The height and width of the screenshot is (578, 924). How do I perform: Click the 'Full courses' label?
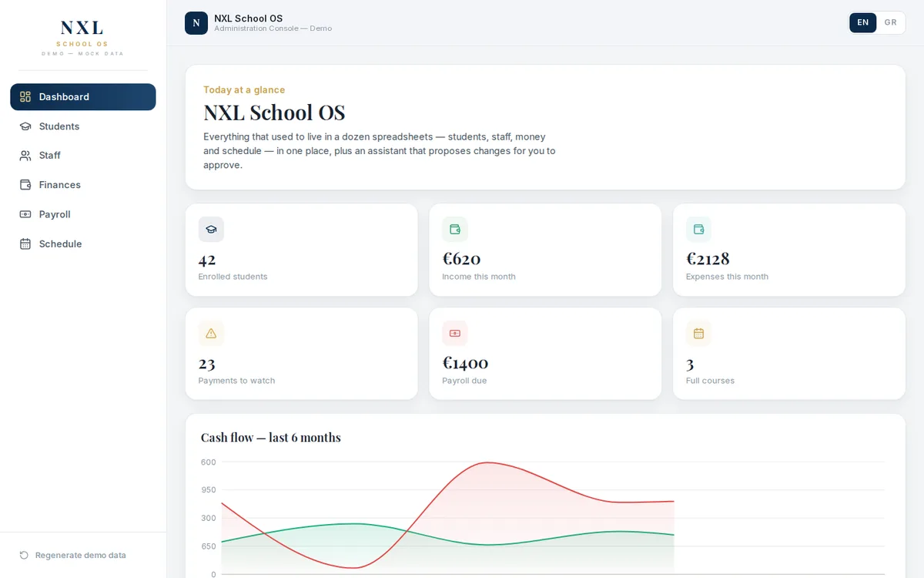coord(710,381)
